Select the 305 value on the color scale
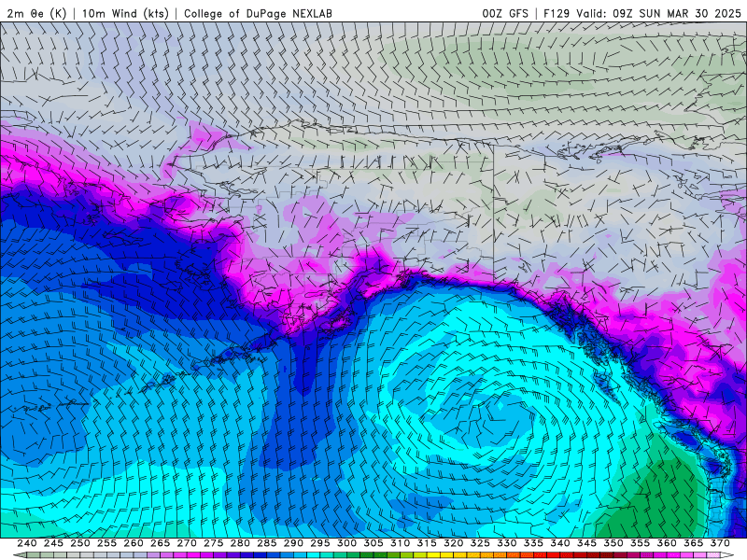This screenshot has height=560, width=747. (373, 543)
